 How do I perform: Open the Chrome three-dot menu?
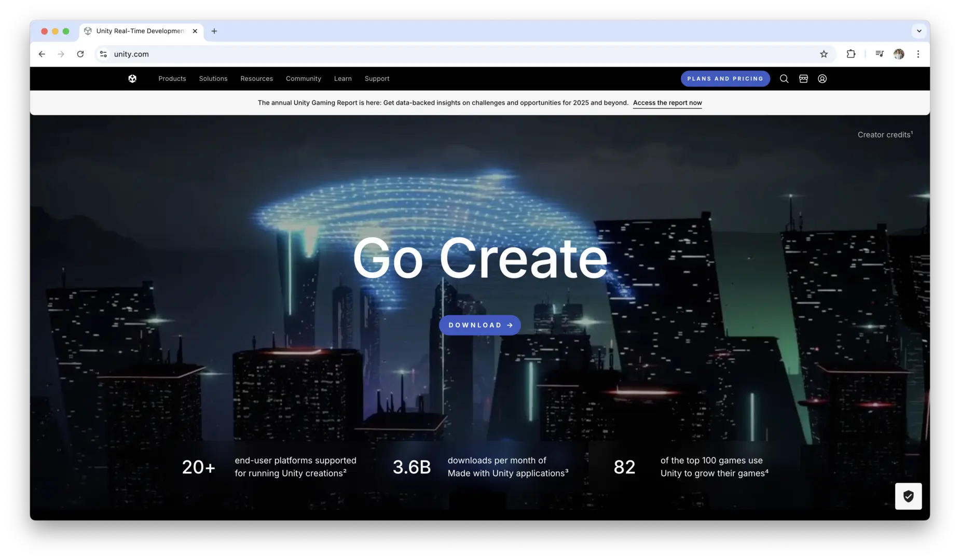[918, 54]
